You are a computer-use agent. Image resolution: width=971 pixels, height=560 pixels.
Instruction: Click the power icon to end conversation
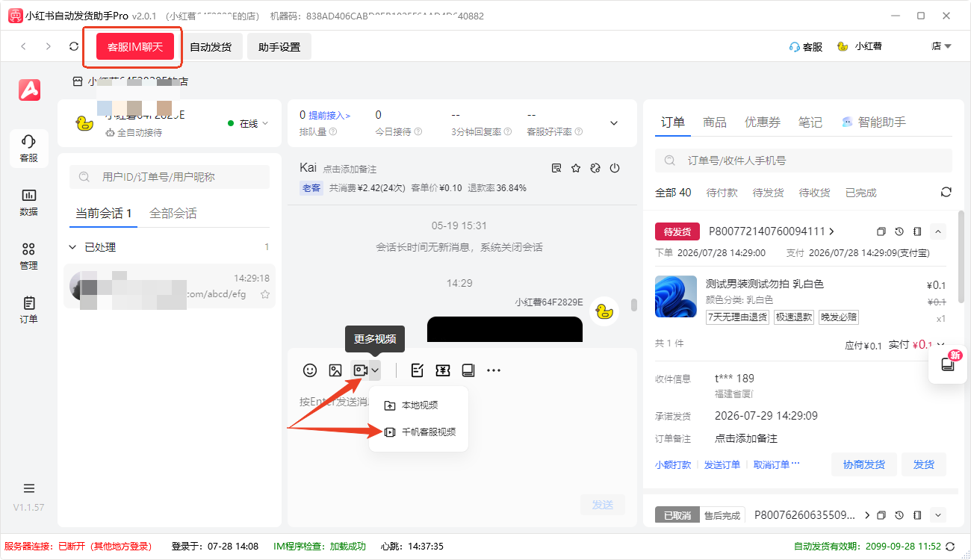[x=615, y=168]
